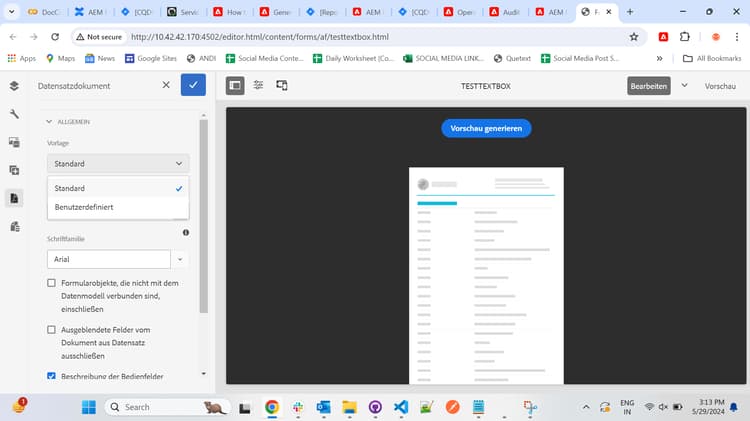Screen dimensions: 750x421
Task: Click the address bar URL
Action: click(x=260, y=37)
